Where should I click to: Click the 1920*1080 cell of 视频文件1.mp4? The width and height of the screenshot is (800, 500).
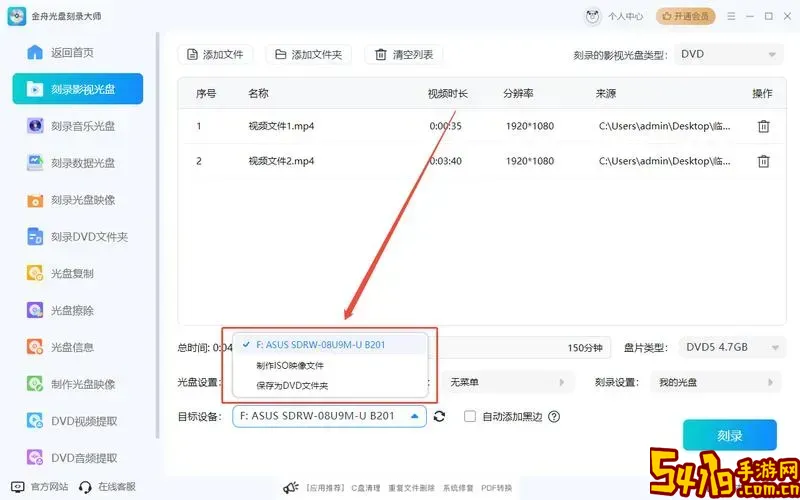(530, 126)
